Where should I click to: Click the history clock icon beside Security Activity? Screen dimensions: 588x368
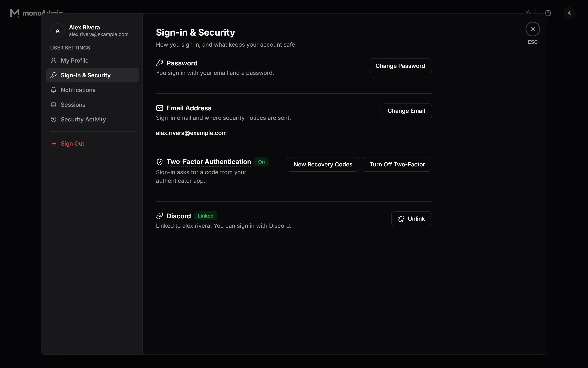(x=53, y=120)
